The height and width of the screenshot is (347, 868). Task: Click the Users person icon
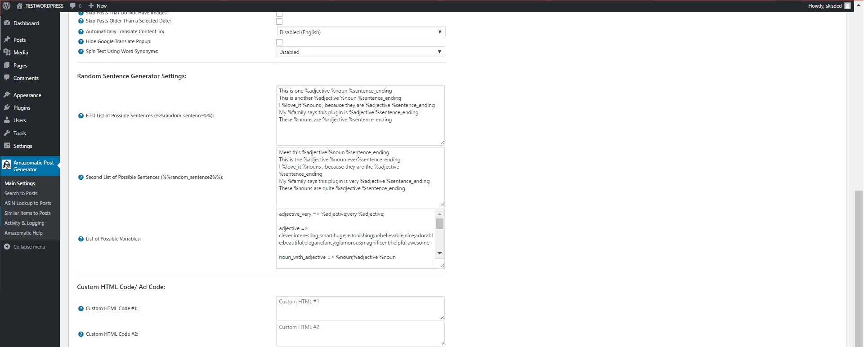(x=7, y=120)
